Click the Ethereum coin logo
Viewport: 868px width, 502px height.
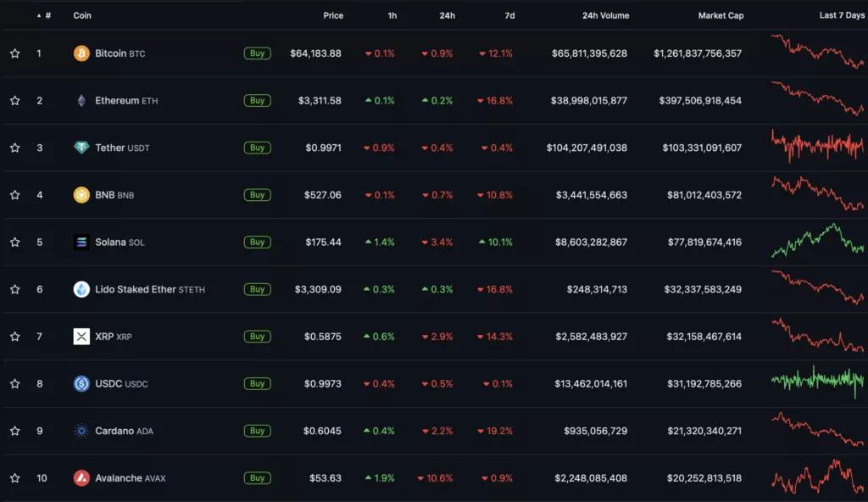pyautogui.click(x=81, y=100)
